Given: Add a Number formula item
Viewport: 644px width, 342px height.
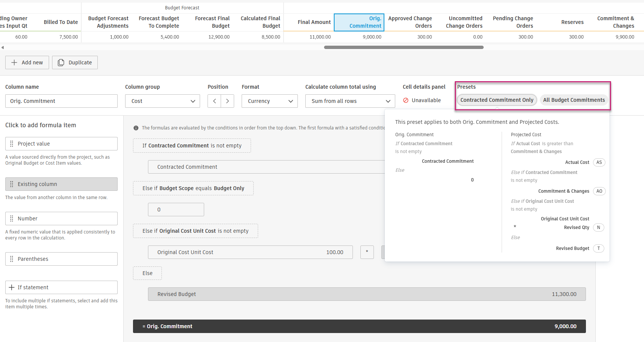Looking at the screenshot, I should 61,219.
